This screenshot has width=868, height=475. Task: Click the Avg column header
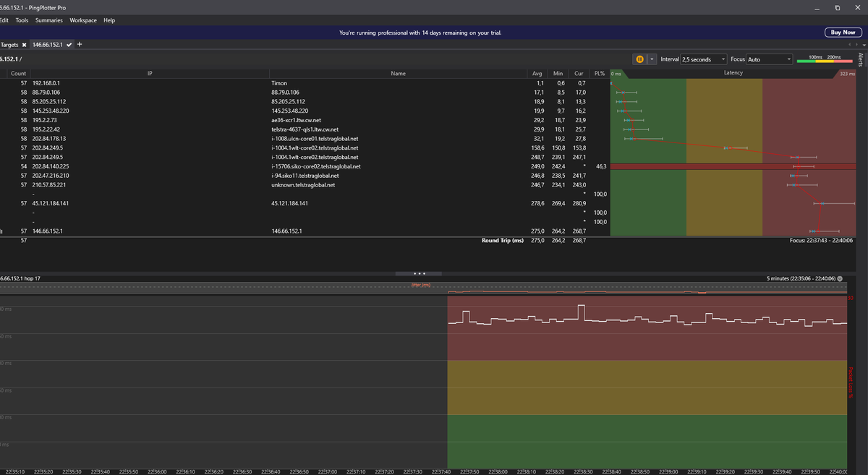(x=537, y=73)
